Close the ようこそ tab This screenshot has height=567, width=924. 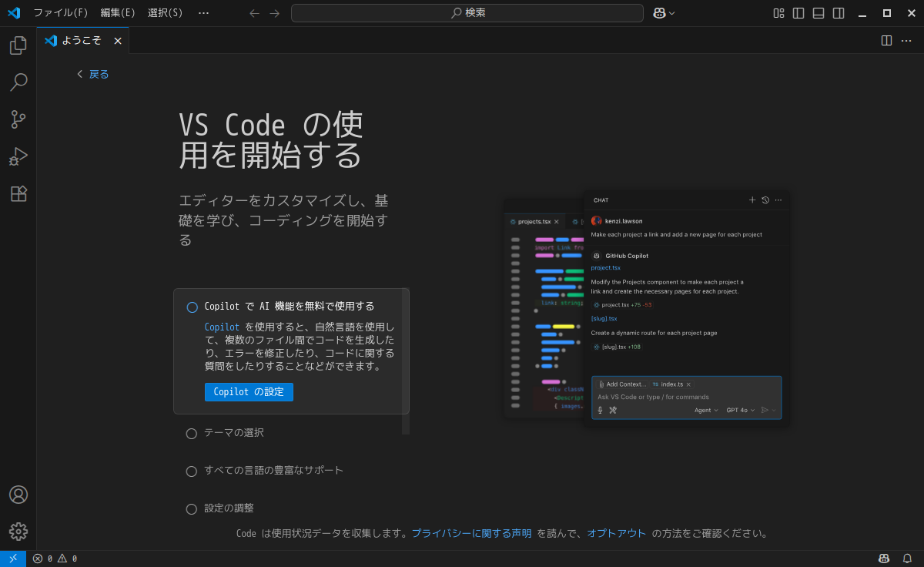click(x=118, y=41)
